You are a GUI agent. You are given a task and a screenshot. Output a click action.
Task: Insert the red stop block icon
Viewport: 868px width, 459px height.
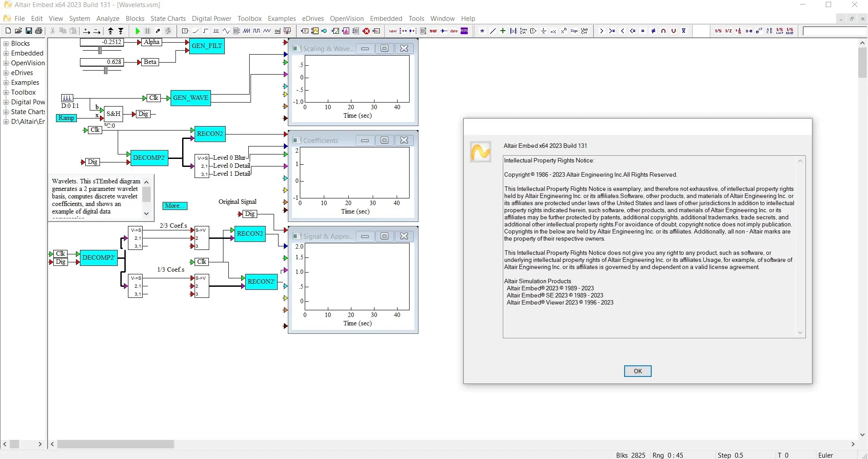[x=366, y=31]
